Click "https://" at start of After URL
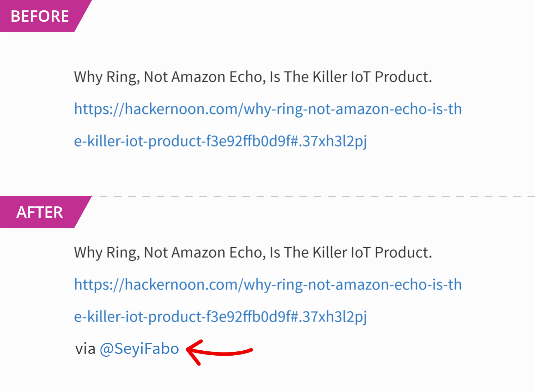Screen dimensions: 535x392 click(99, 285)
